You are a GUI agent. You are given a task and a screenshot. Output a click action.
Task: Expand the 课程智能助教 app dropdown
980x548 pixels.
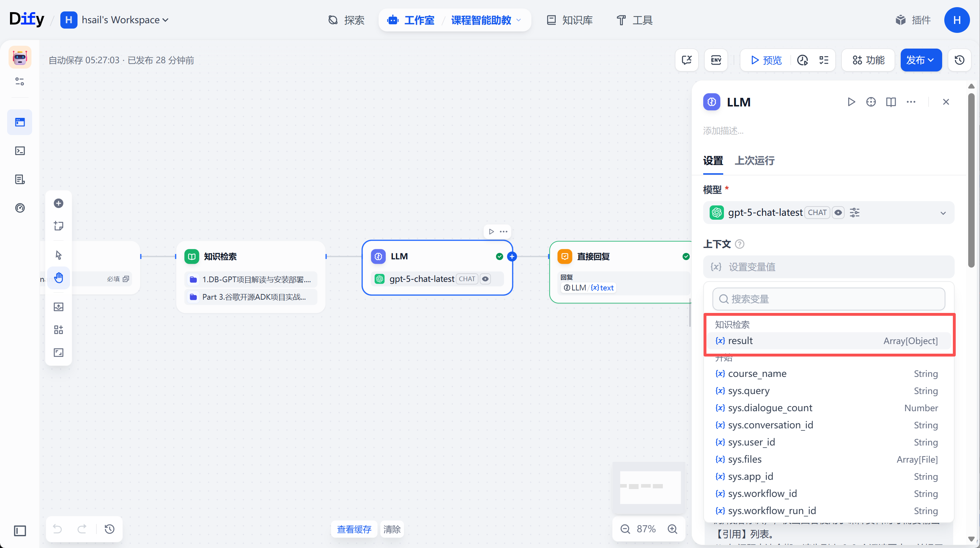click(486, 20)
